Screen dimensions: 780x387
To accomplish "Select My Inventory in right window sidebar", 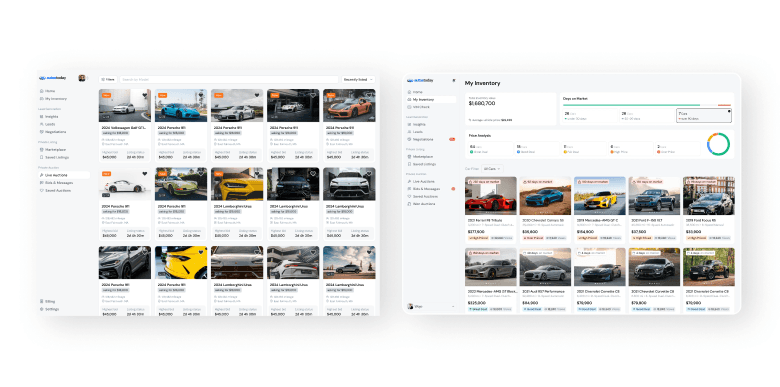I will pyautogui.click(x=431, y=99).
